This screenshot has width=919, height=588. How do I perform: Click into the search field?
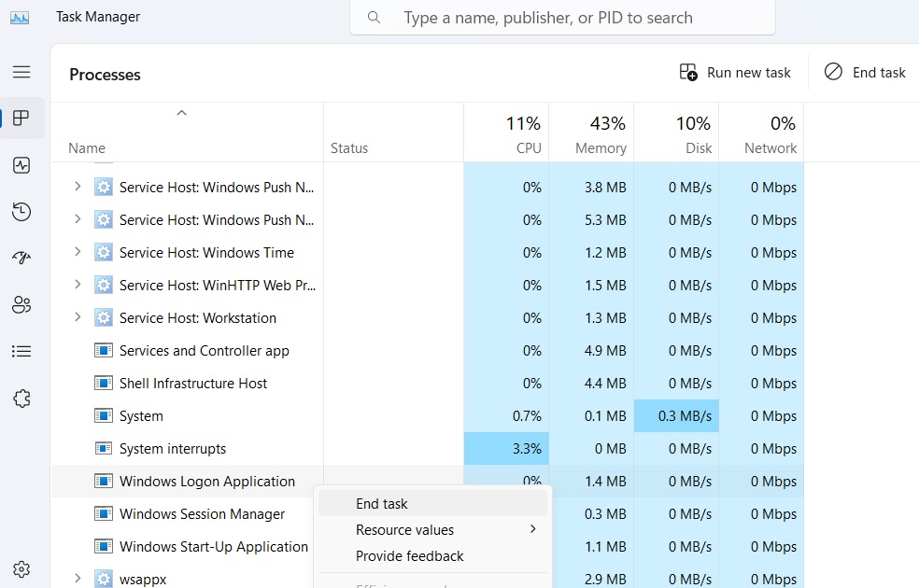pos(562,18)
